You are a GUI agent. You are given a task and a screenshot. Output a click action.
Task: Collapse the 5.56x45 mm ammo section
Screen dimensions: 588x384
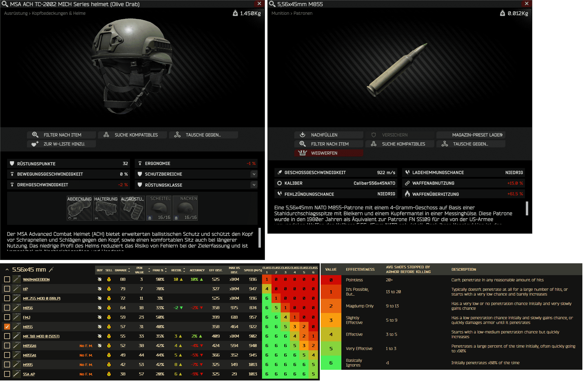7,270
